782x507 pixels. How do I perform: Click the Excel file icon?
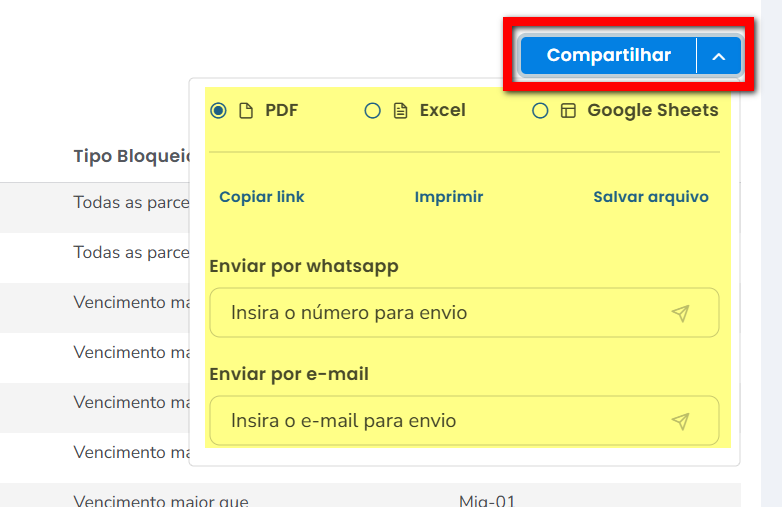click(400, 111)
